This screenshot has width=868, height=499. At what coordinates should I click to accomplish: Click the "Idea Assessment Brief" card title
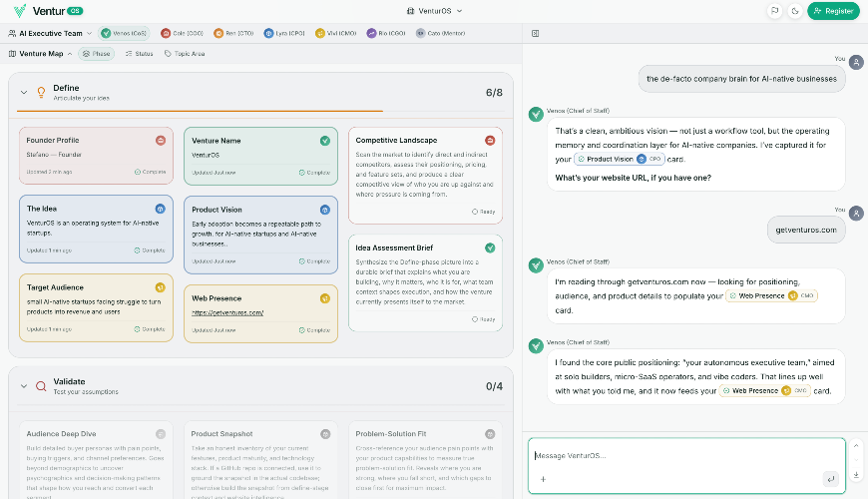(x=394, y=248)
